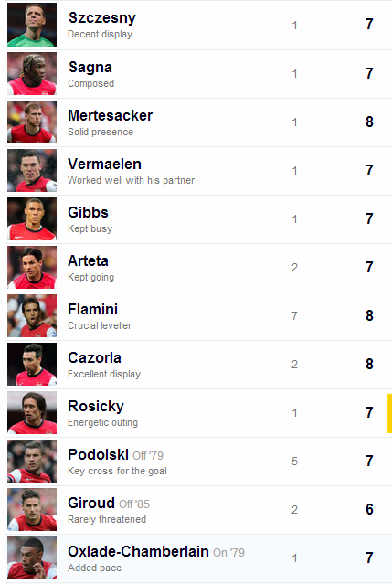Open the Giroud player name
Image resolution: width=392 pixels, height=584 pixels.
pos(91,503)
